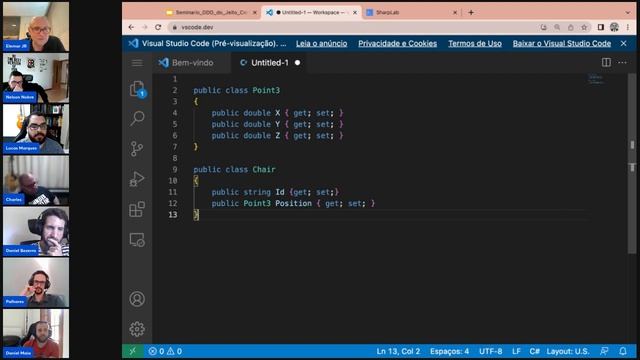Click the code minimap preview

coord(596,79)
